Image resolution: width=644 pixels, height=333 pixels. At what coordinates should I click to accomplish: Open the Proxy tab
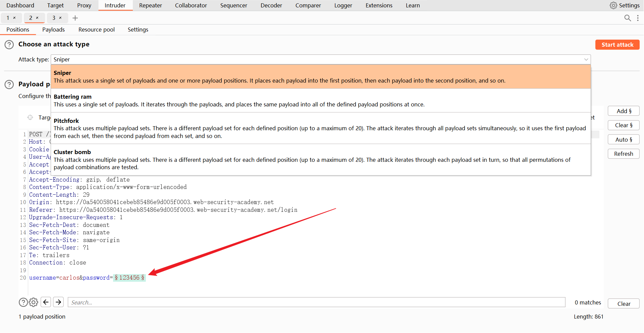(84, 5)
